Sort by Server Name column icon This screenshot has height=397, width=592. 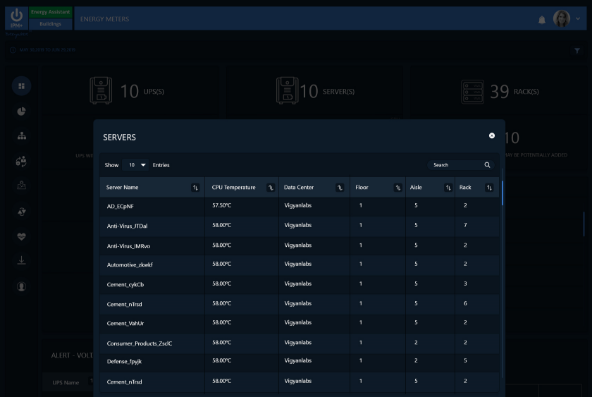point(195,188)
